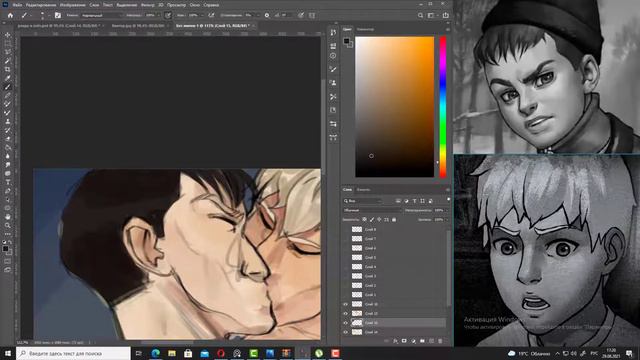This screenshot has width=640, height=360.
Task: Turn layer filtering on or off
Action: 449,199
